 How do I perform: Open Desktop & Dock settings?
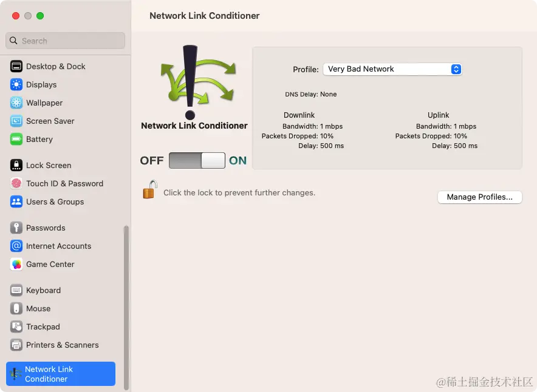click(61, 66)
